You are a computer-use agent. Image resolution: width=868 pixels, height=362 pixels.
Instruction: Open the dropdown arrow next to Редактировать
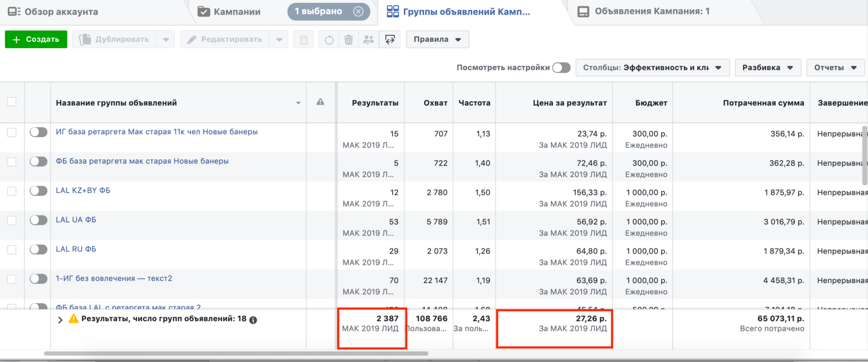(x=279, y=39)
